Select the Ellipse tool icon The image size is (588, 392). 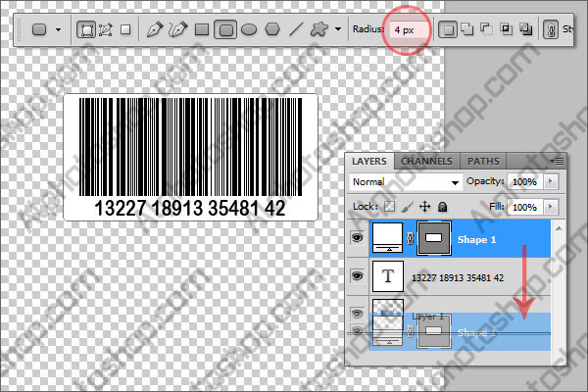coord(249,29)
